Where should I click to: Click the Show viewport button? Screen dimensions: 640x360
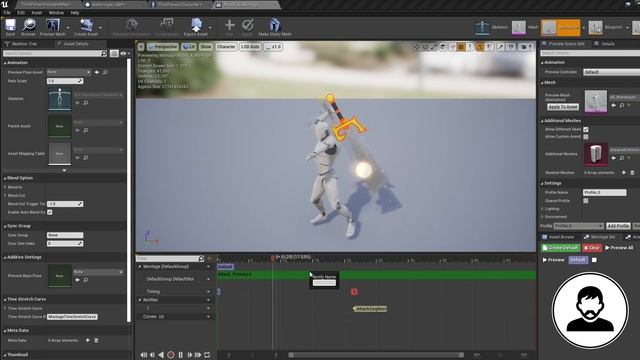pos(206,47)
